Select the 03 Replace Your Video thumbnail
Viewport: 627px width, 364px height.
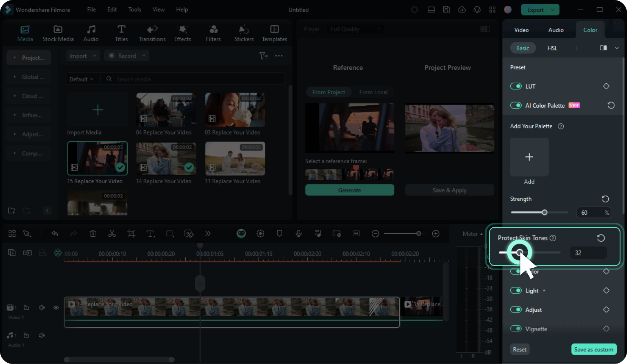[x=235, y=109]
